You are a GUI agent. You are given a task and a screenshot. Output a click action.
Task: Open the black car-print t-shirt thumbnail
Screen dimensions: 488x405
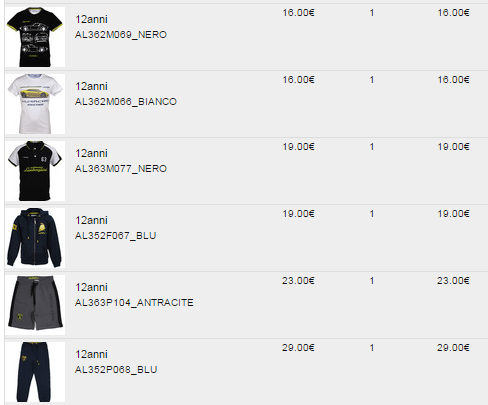click(35, 37)
